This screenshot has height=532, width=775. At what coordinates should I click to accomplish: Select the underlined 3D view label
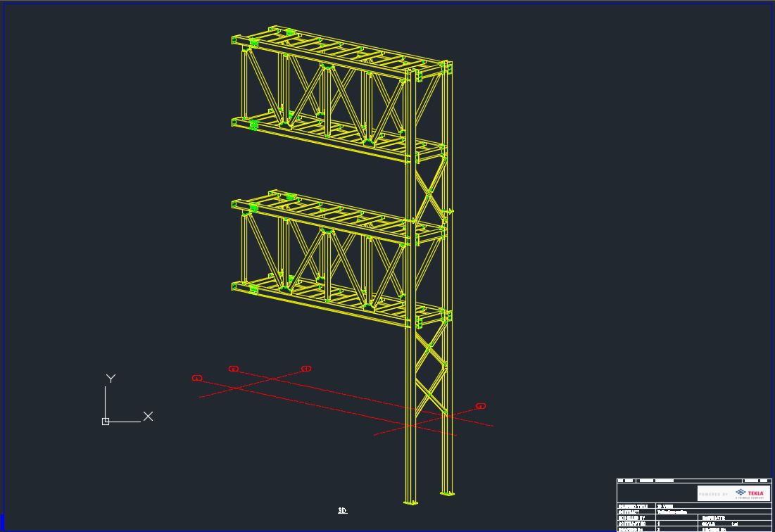click(342, 511)
